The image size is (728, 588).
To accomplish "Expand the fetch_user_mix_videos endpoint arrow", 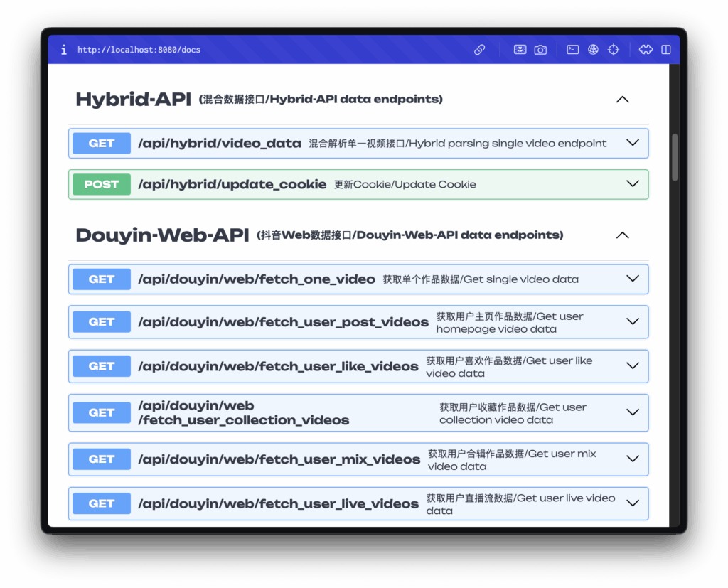I will point(633,459).
